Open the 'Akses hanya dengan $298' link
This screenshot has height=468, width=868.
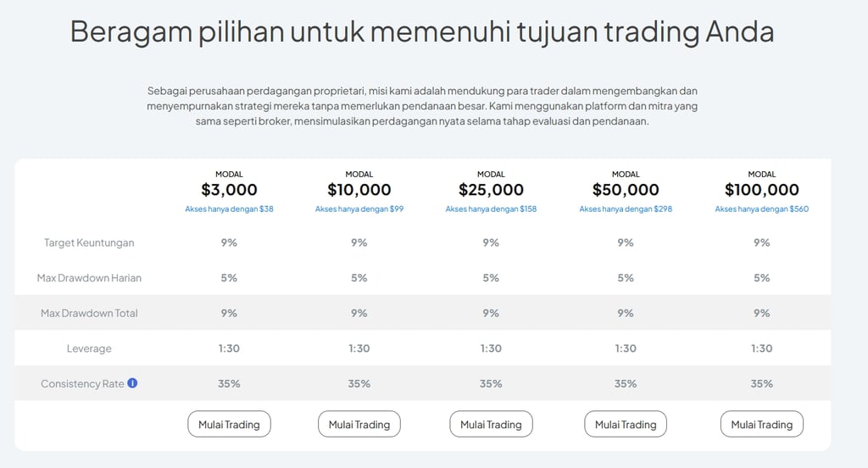[626, 209]
